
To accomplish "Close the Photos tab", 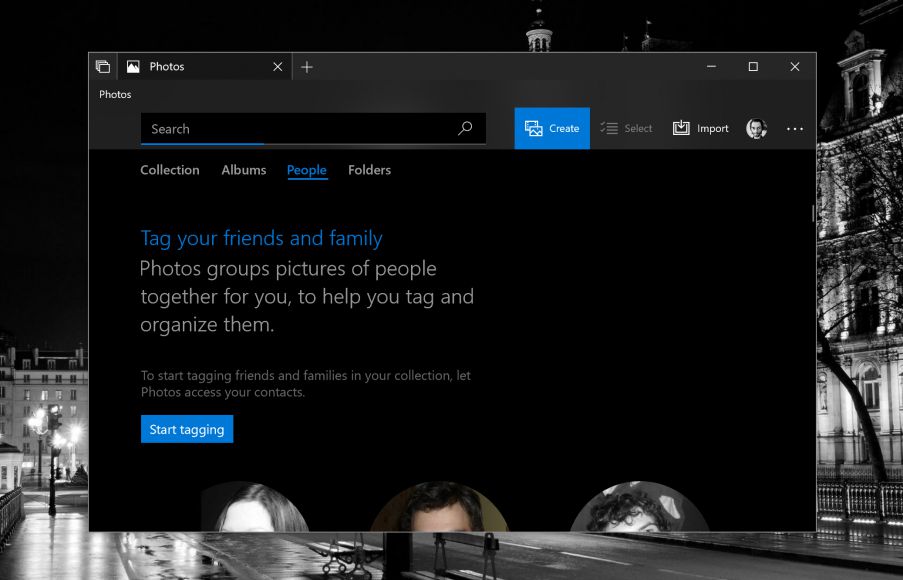I will 278,67.
